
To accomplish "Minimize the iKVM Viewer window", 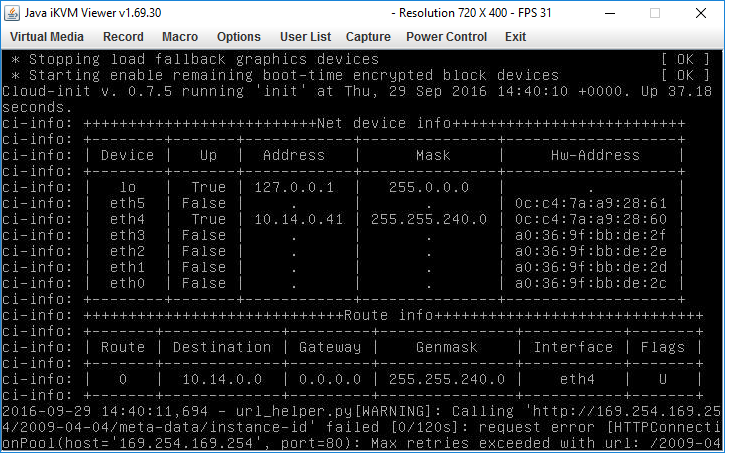I will (x=610, y=13).
